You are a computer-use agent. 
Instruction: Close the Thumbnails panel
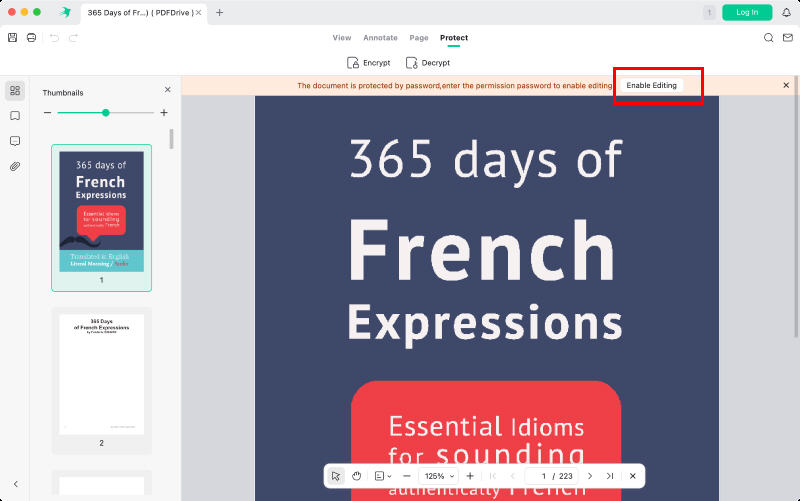coord(168,90)
